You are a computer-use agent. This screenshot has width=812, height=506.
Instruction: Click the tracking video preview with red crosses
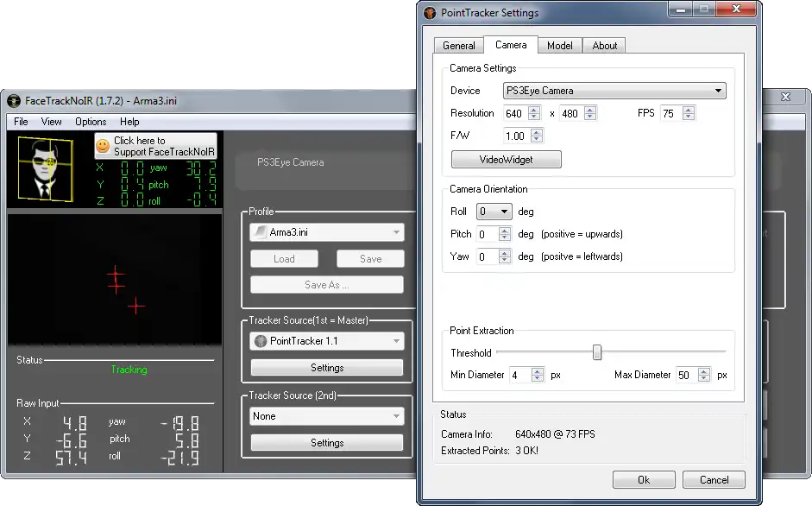point(115,280)
